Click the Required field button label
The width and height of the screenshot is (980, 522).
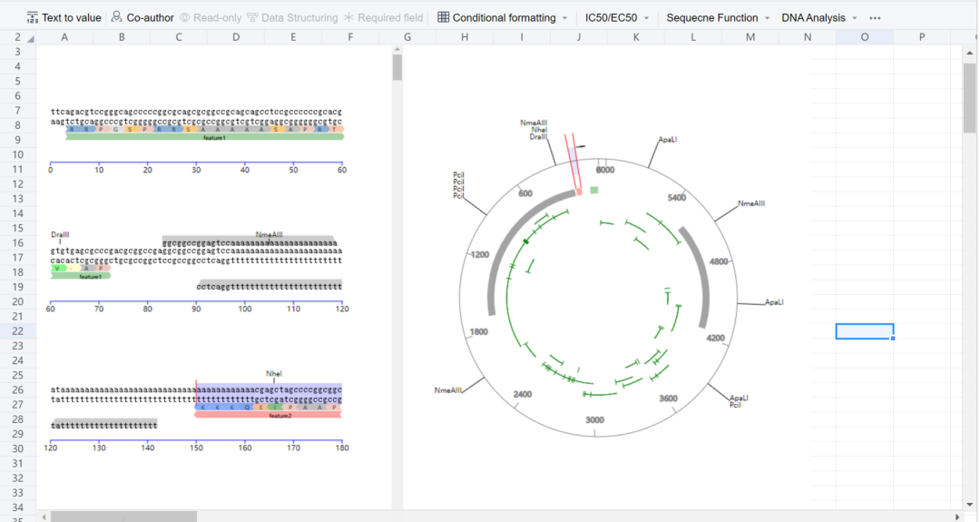(x=390, y=17)
